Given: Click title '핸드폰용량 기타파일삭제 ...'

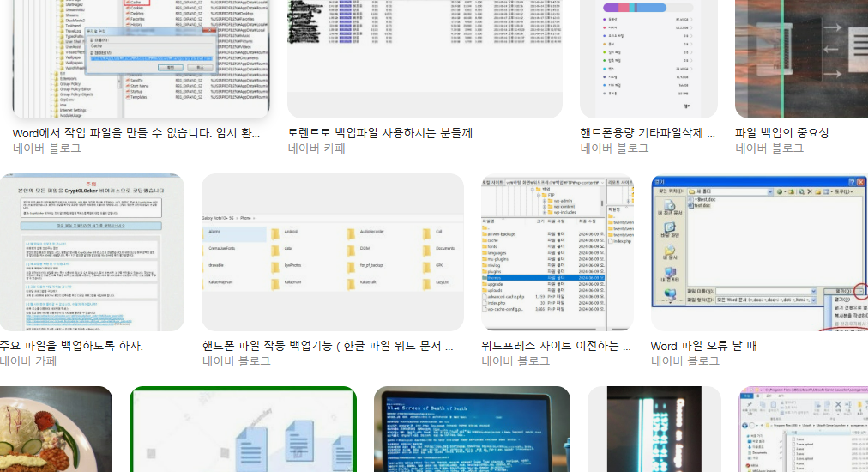Looking at the screenshot, I should 648,134.
